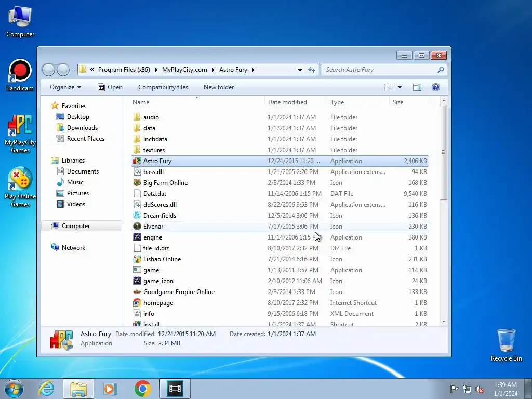Open Windows Media Player from the taskbar
The height and width of the screenshot is (399, 532).
pyautogui.click(x=110, y=389)
